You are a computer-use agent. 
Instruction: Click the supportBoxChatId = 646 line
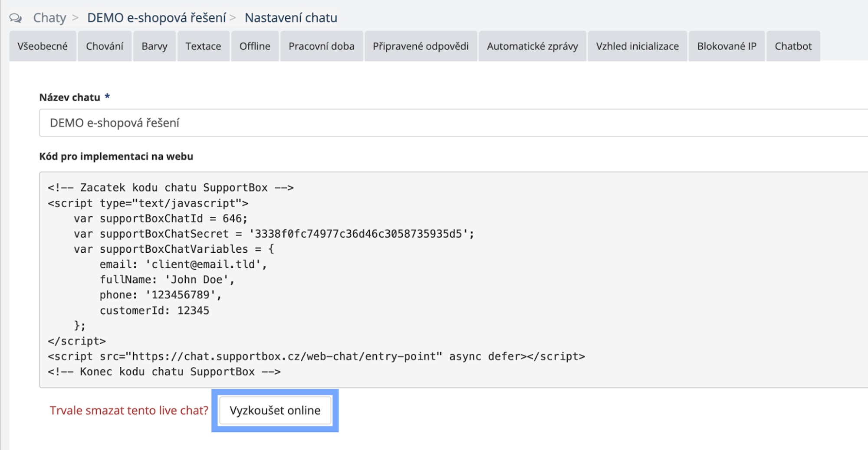[x=161, y=218]
